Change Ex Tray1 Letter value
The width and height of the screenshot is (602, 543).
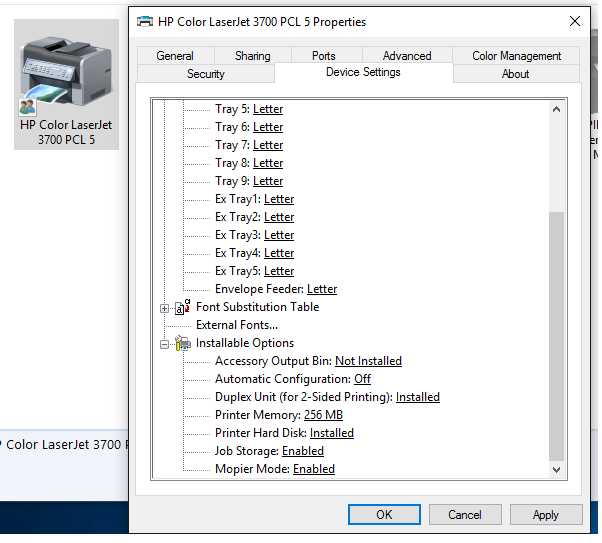(x=279, y=199)
